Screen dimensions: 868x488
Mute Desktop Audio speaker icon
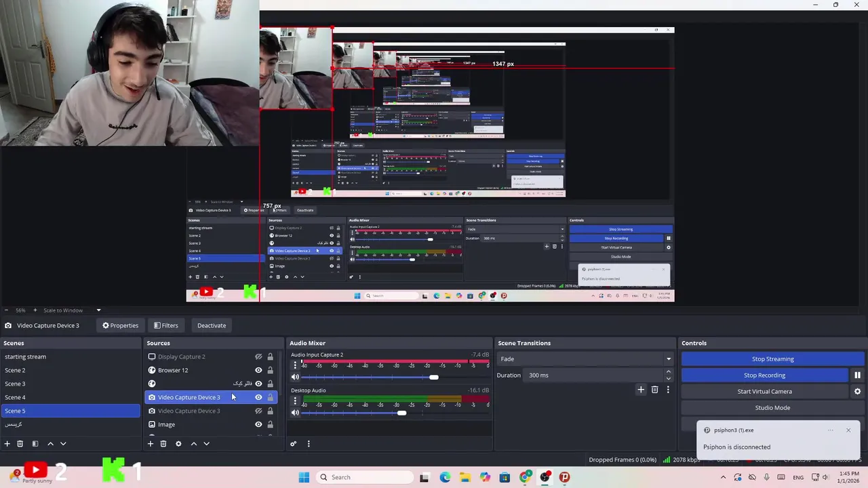(295, 413)
